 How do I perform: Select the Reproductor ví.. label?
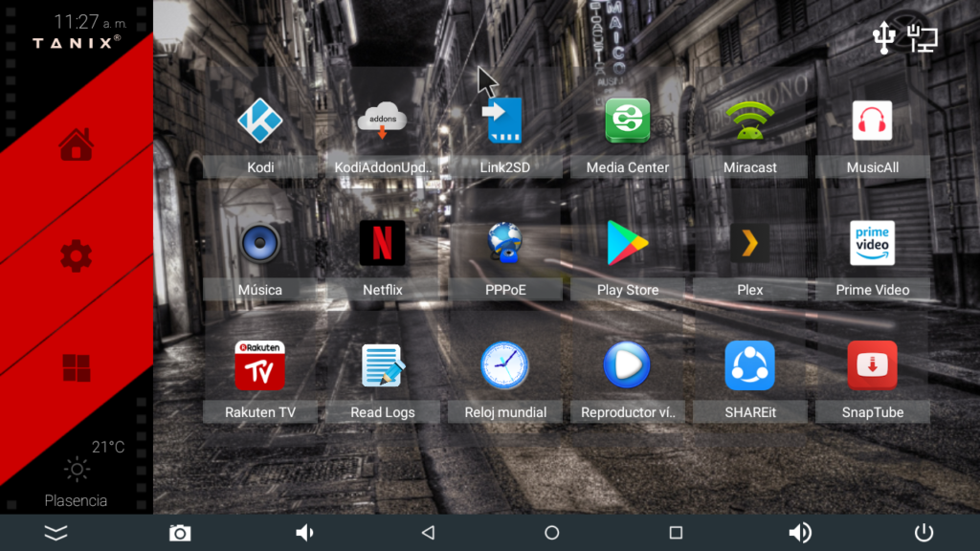tap(628, 412)
